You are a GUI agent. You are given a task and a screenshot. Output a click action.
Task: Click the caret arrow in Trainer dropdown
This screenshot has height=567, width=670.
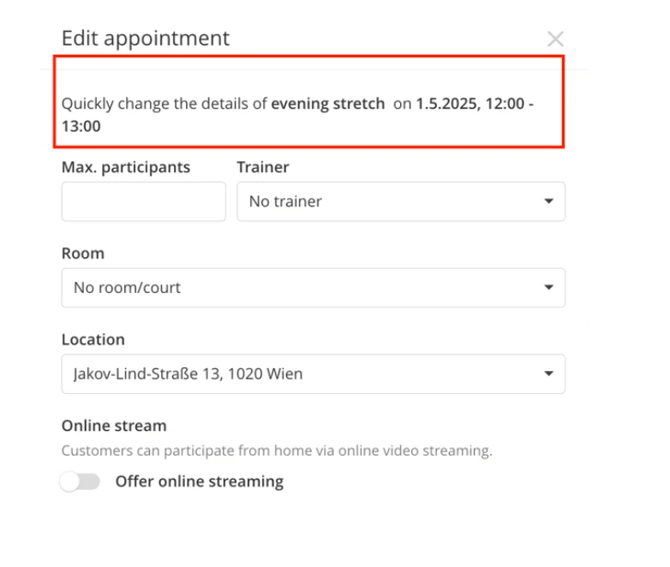pyautogui.click(x=549, y=201)
